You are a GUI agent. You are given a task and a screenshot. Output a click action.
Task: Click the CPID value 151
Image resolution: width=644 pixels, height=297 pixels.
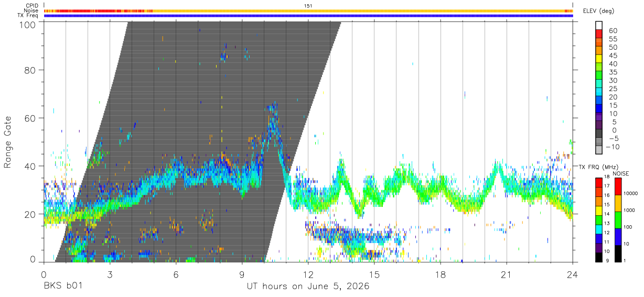click(x=308, y=6)
